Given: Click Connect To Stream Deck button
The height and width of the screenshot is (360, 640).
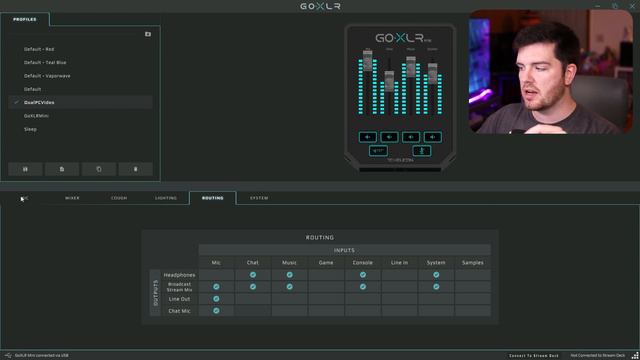Looking at the screenshot, I should [533, 356].
